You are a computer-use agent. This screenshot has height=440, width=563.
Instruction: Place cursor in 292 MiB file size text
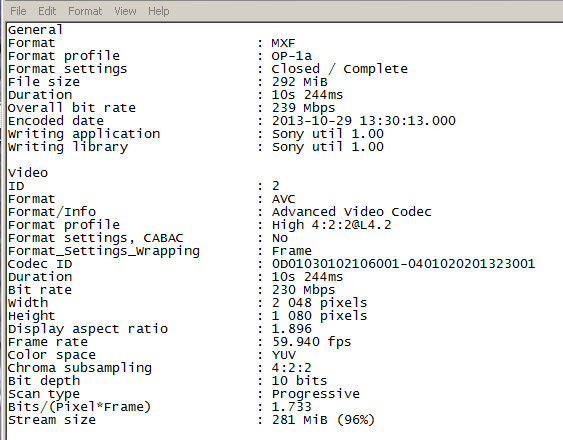[x=299, y=82]
